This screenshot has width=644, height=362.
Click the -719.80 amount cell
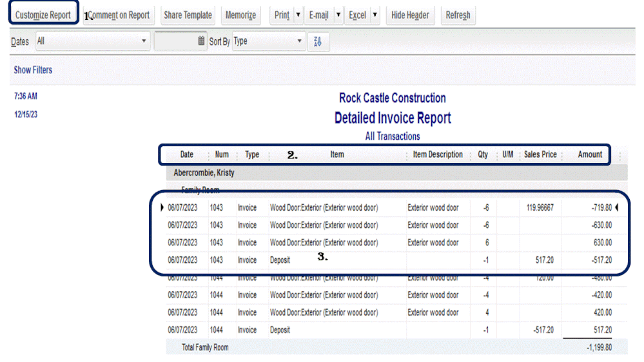coord(601,207)
